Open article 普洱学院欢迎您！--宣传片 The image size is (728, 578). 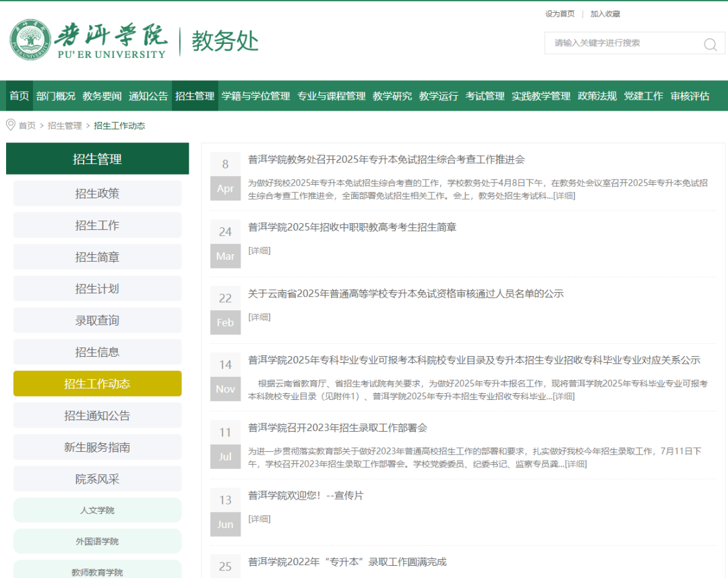click(305, 495)
